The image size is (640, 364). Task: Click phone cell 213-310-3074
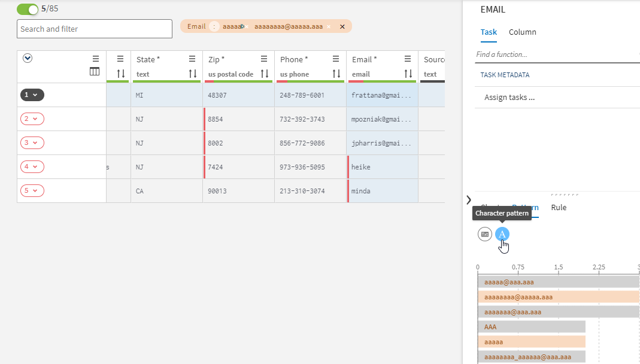[x=310, y=191]
